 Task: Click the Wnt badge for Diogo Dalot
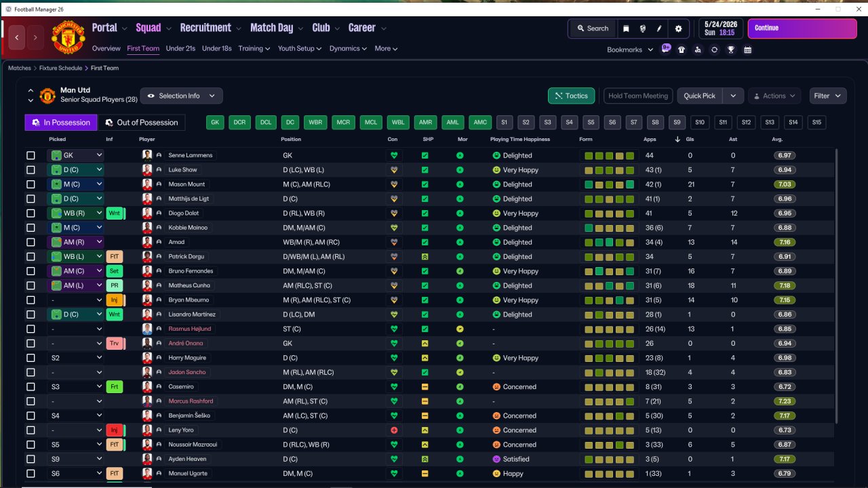[115, 213]
